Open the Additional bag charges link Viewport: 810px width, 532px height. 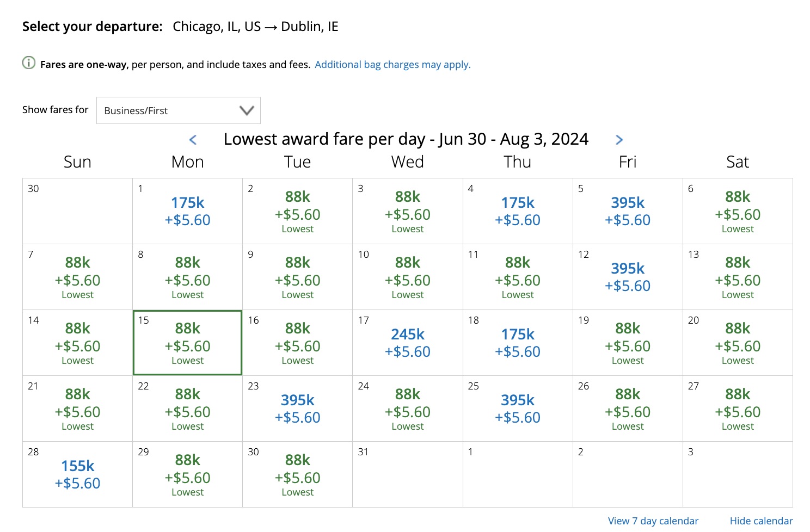(x=392, y=64)
